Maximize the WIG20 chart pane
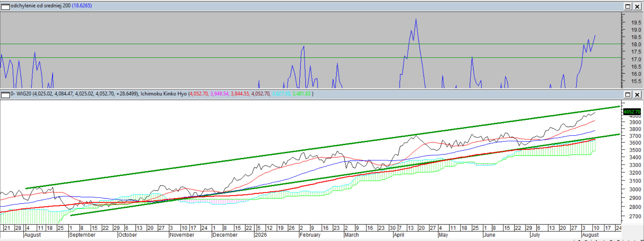Viewport: 644px width, 241px height. click(628, 94)
